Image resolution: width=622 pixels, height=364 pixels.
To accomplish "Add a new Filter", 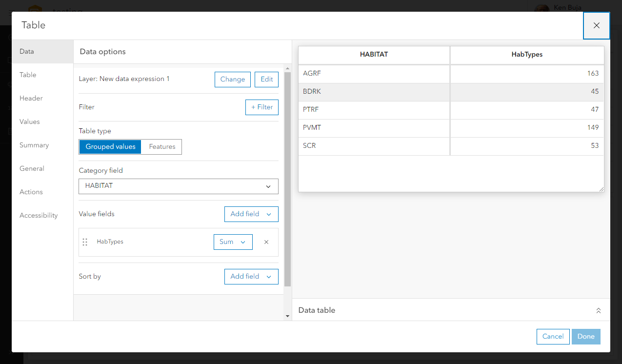I will click(x=261, y=107).
